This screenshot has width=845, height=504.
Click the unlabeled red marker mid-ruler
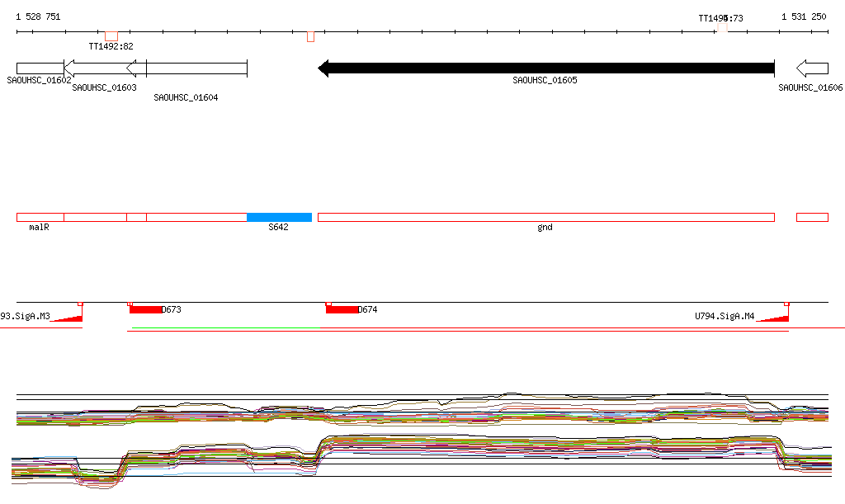[x=310, y=36]
